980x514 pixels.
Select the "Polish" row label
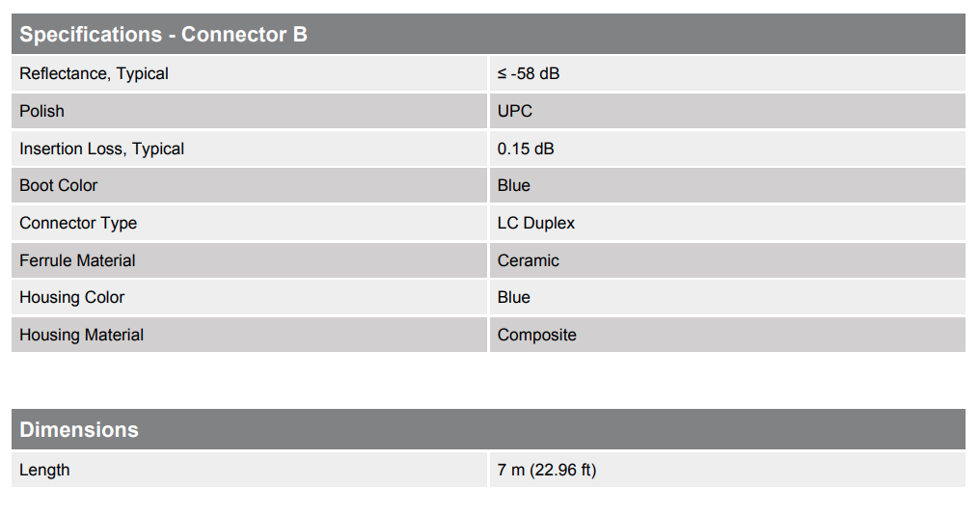coord(41,111)
